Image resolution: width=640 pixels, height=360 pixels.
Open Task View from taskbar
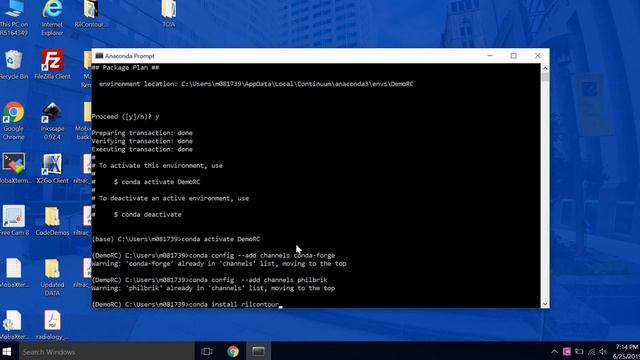pos(207,351)
